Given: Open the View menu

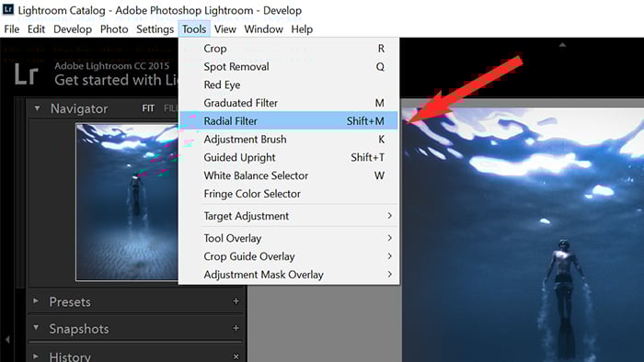Looking at the screenshot, I should click(225, 29).
